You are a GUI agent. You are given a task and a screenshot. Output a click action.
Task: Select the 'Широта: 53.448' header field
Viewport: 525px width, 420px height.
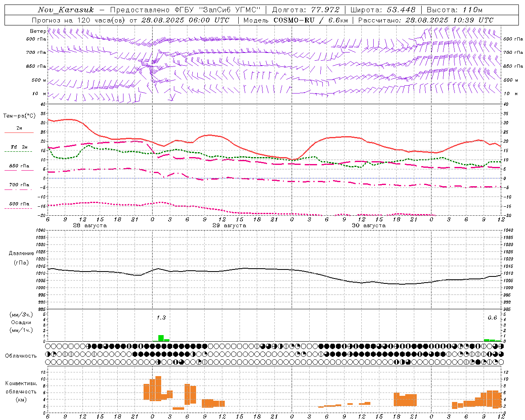pos(383,10)
